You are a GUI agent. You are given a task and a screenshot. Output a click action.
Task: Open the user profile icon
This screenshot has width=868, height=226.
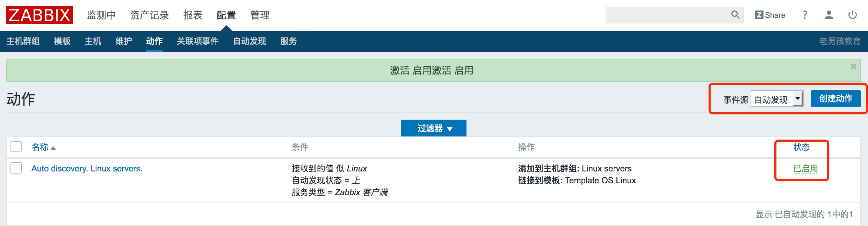coord(829,15)
